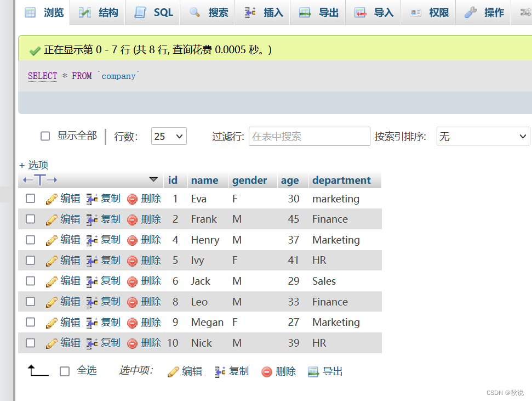
Task: Open the 插入 (Insert) tab
Action: tap(264, 13)
